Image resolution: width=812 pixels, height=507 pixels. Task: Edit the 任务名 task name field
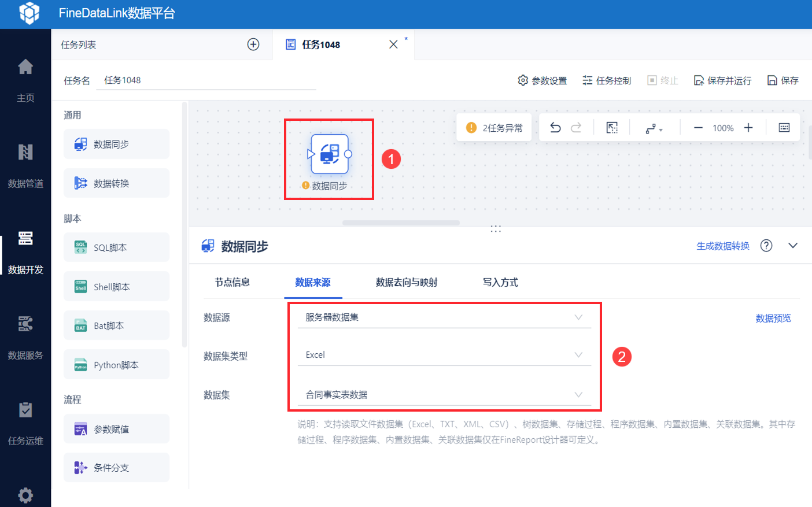[207, 80]
